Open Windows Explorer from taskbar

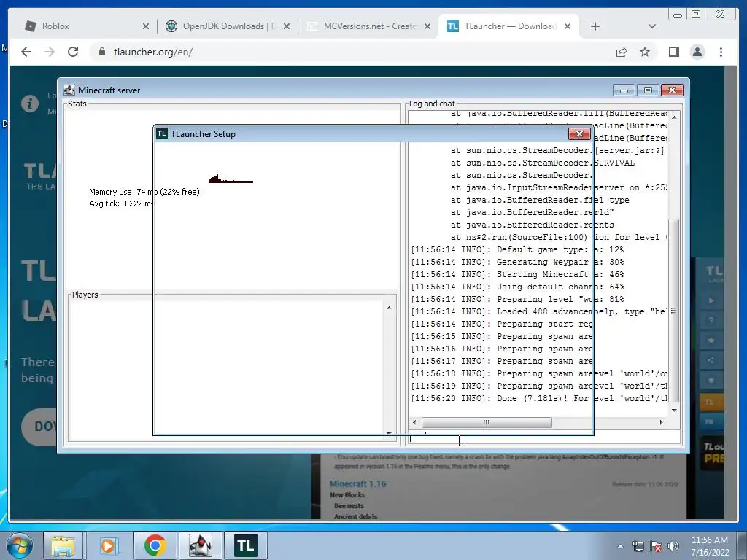63,545
